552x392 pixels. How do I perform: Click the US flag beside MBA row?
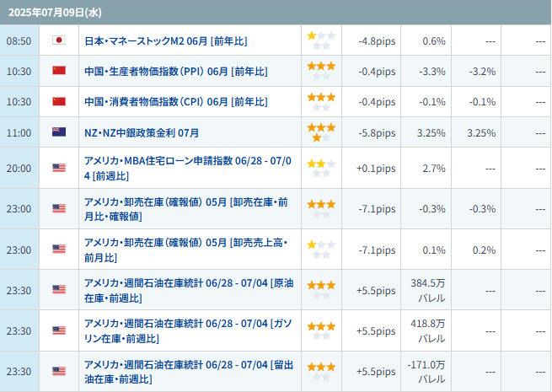(x=59, y=168)
